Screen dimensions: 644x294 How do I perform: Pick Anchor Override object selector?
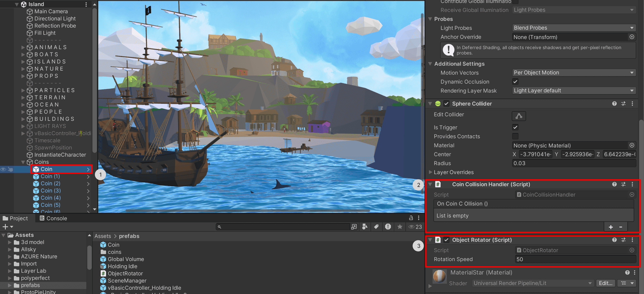point(632,37)
